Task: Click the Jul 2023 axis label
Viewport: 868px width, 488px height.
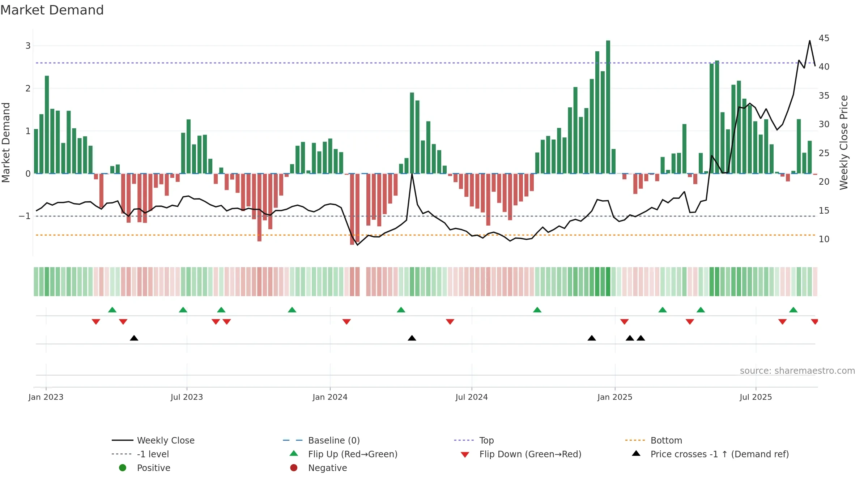Action: pos(187,397)
